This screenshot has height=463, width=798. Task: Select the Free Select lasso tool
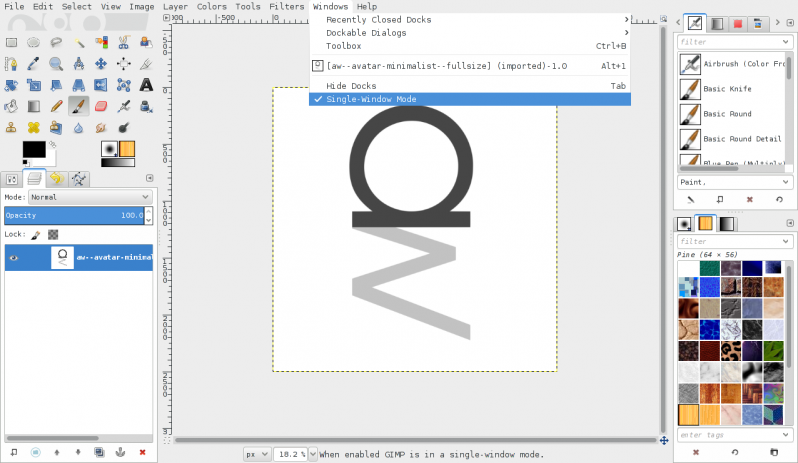click(56, 42)
